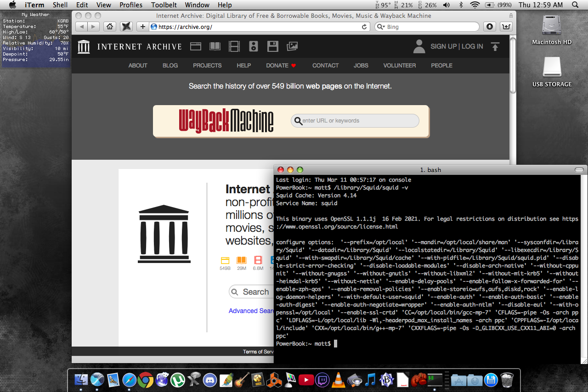Click the Wayback Machine logo

pos(226,121)
